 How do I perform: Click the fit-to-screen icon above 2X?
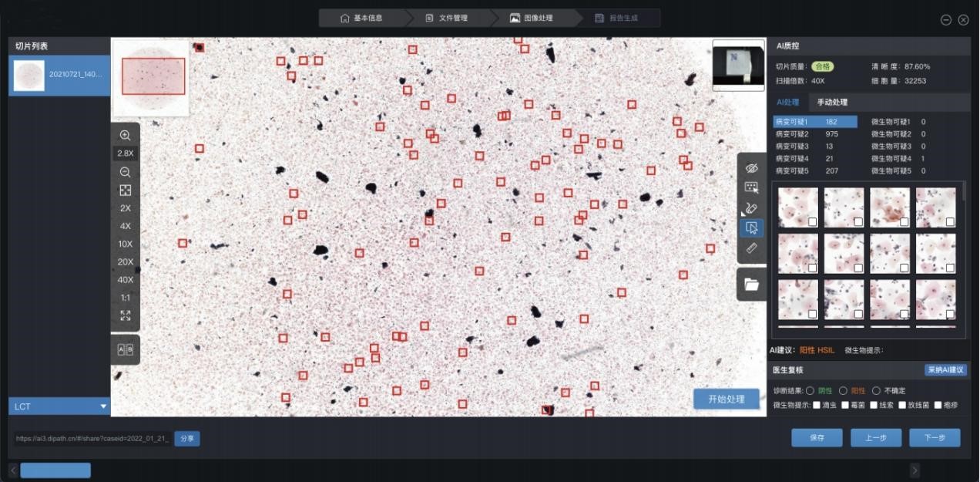126,190
